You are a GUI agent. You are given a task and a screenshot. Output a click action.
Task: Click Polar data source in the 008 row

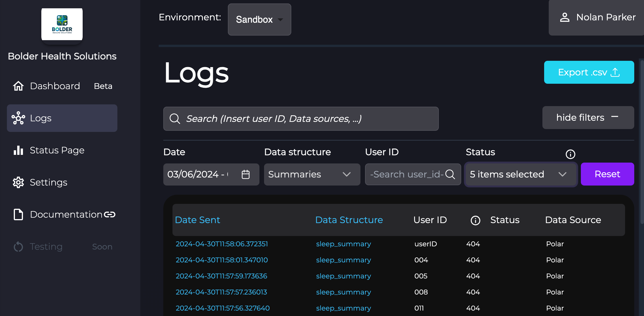[x=555, y=292]
